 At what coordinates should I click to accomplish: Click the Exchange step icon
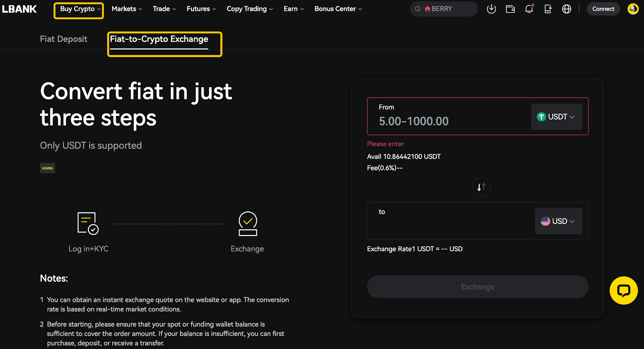pos(248,224)
